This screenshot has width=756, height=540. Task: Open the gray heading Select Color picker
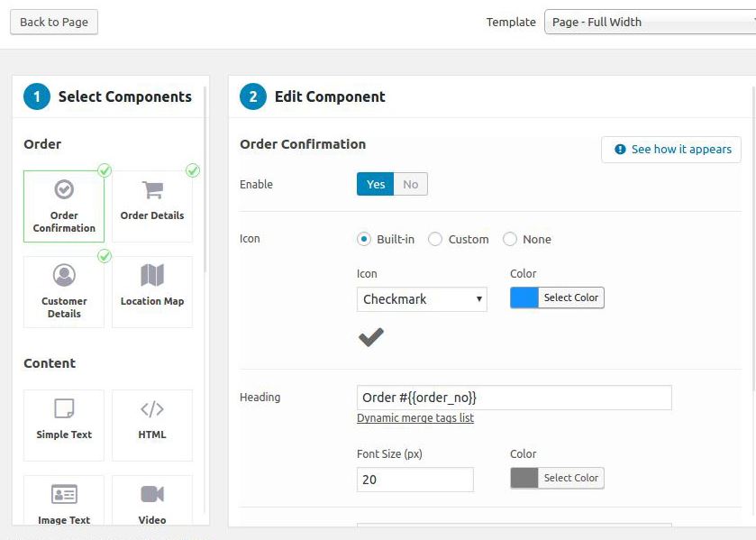(x=571, y=478)
